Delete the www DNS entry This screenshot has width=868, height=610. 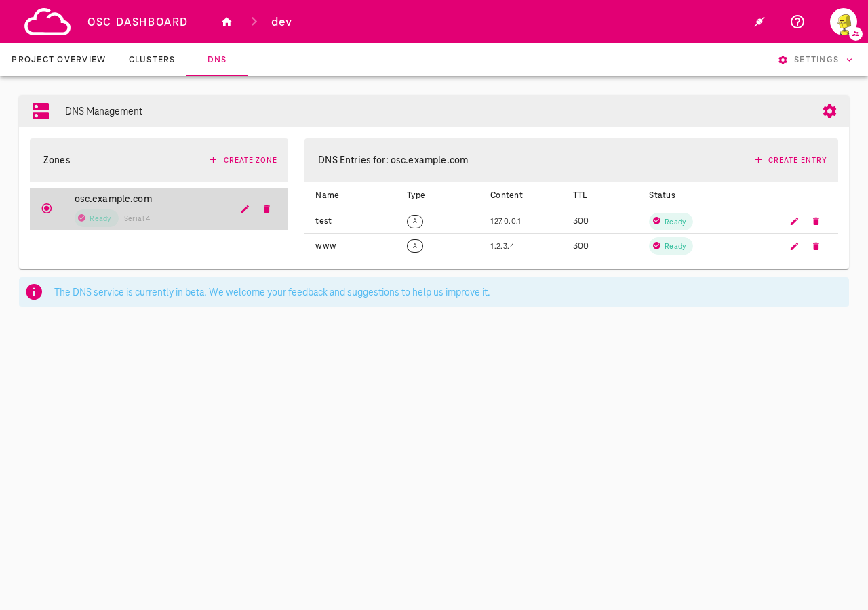[x=815, y=245]
